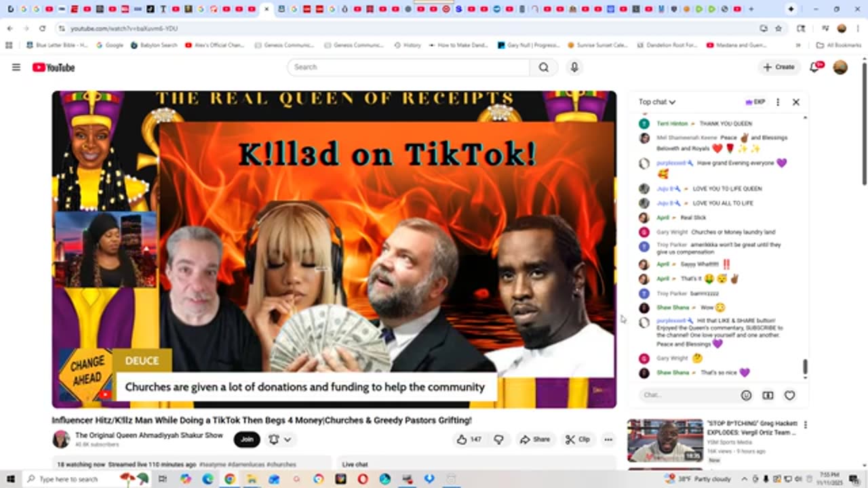Like the video with thumbs up
Screen dimensions: 868x488
pos(469,439)
